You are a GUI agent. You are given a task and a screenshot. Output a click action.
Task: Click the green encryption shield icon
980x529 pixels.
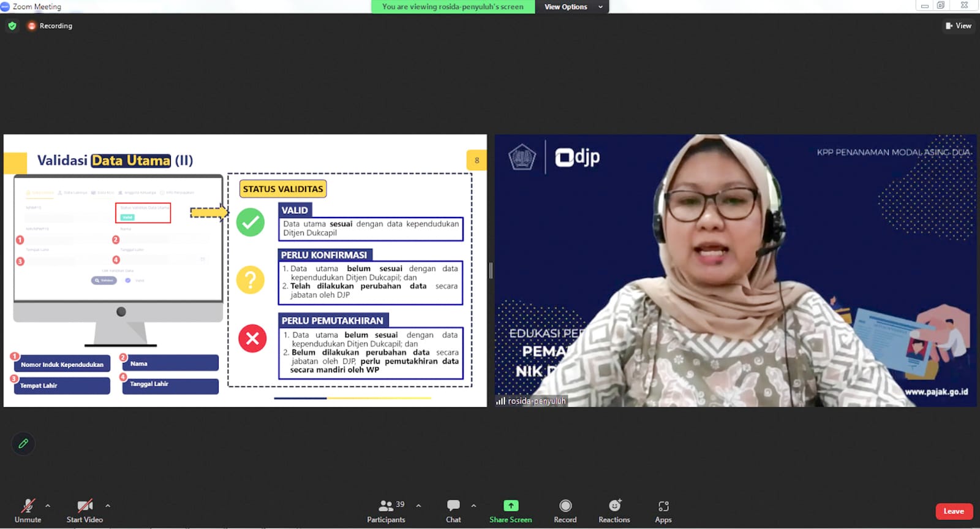12,26
